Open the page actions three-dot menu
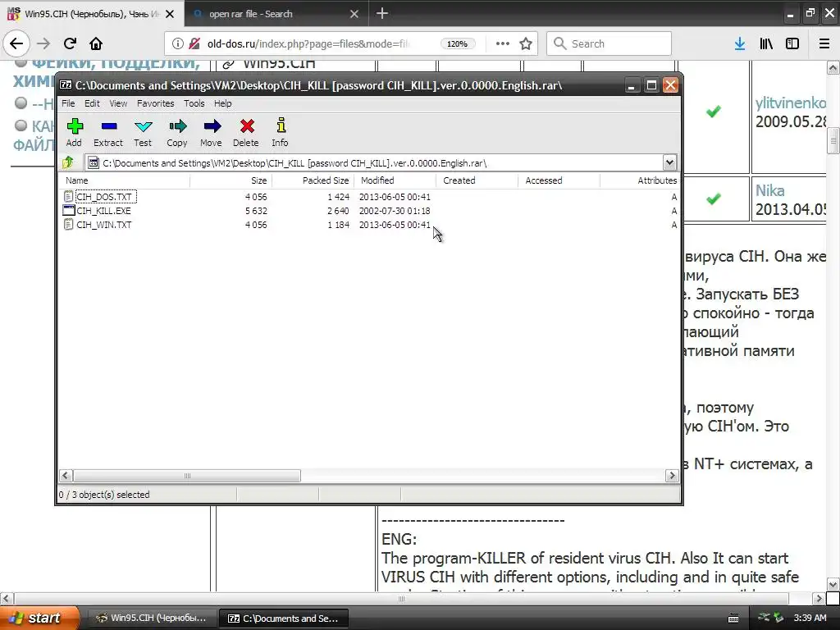840x630 pixels. 503,43
